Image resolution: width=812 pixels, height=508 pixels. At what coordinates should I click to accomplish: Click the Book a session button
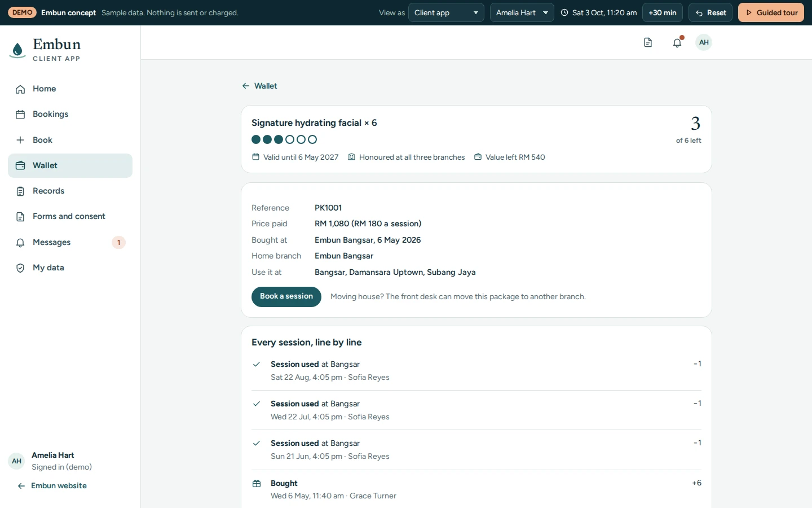pyautogui.click(x=286, y=297)
